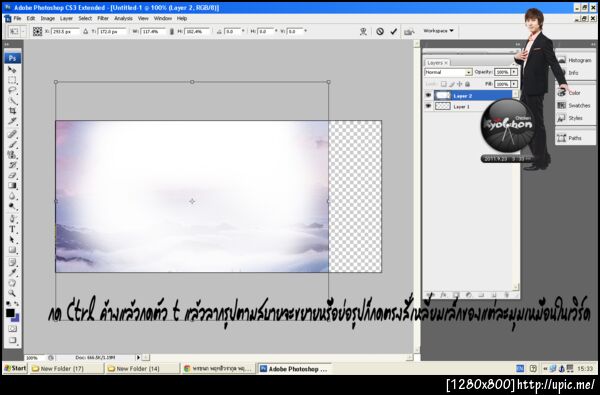The height and width of the screenshot is (395, 600).
Task: Open the Fill slider arrow
Action: pyautogui.click(x=514, y=84)
